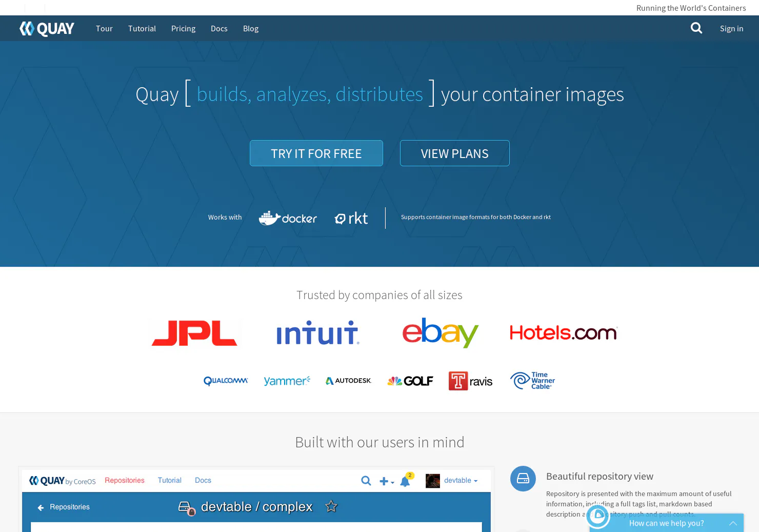Click the TRY IT FOR FREE button

point(316,153)
